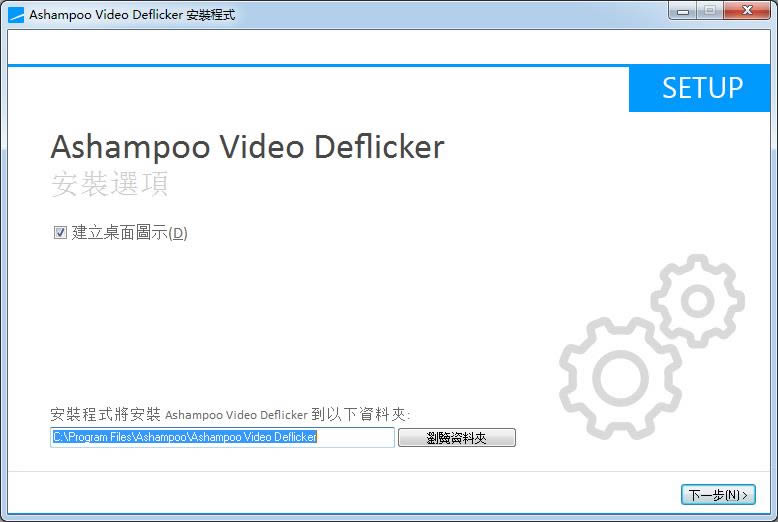The height and width of the screenshot is (522, 778).
Task: Close the Ashampoo setup window
Action: click(747, 11)
